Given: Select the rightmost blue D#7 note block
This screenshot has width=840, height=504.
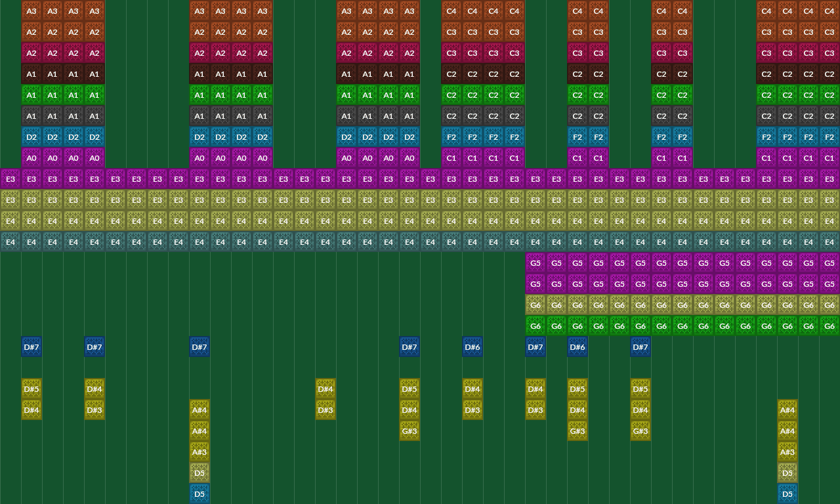Looking at the screenshot, I should point(640,347).
